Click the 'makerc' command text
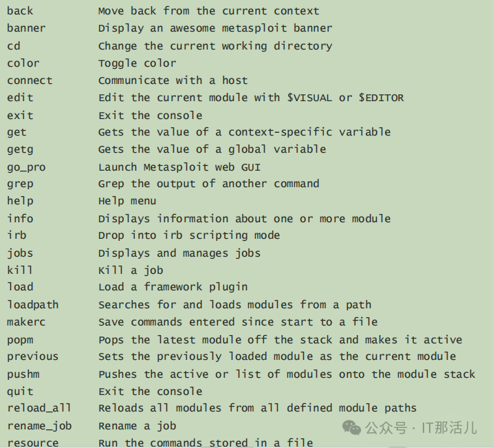The height and width of the screenshot is (448, 493). [x=26, y=322]
